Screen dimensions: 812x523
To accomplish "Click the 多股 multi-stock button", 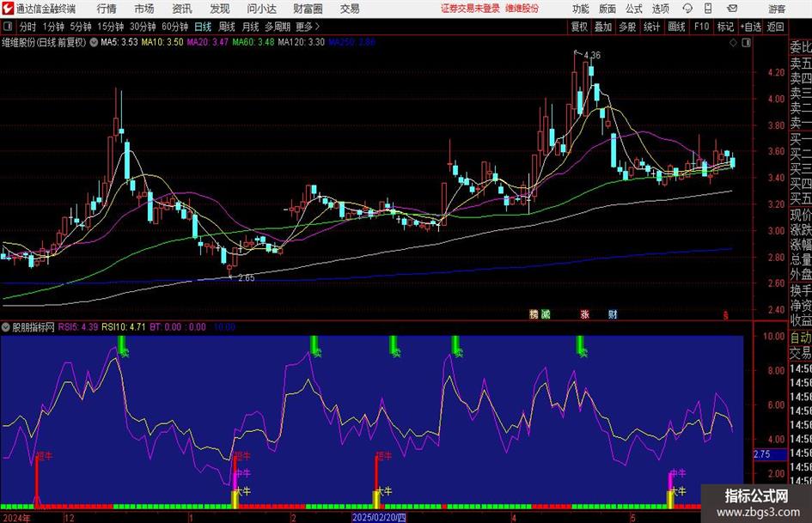I will [x=627, y=27].
